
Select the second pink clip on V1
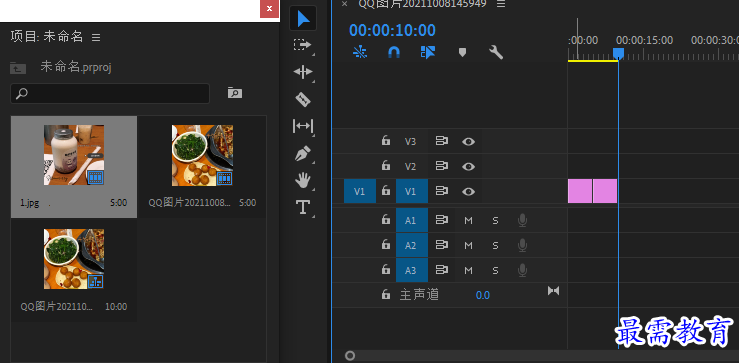point(605,191)
